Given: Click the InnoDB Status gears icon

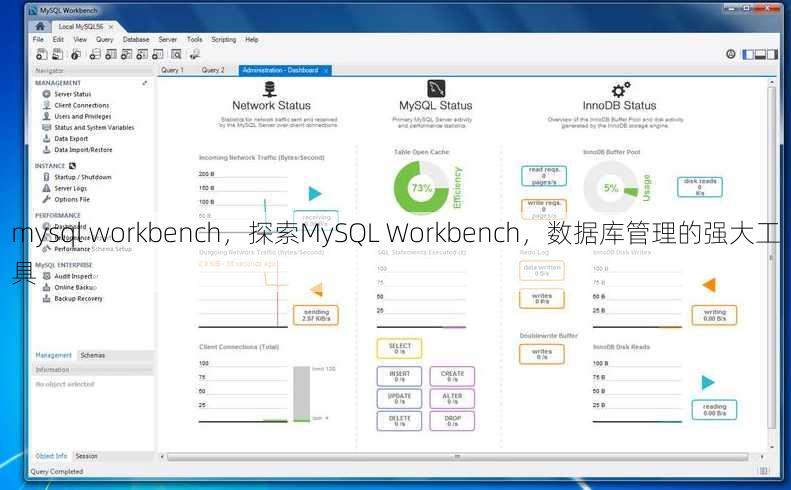Looking at the screenshot, I should pyautogui.click(x=620, y=89).
